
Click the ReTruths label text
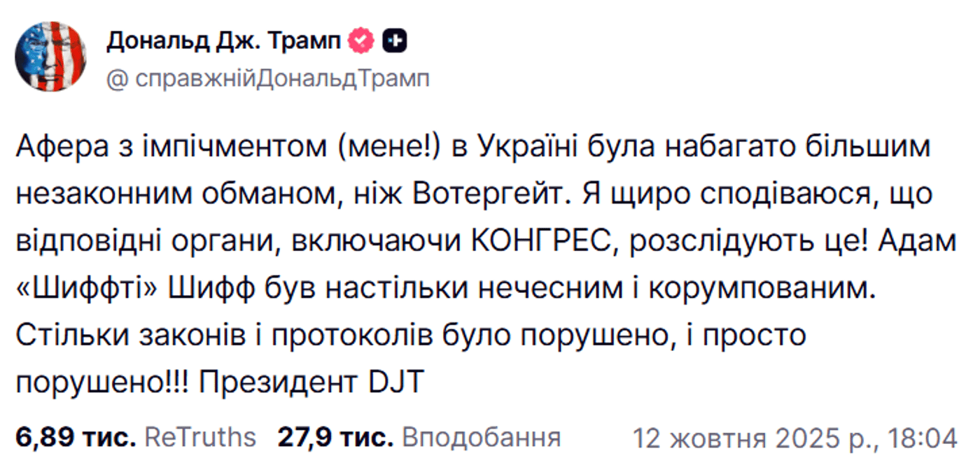[x=198, y=436]
